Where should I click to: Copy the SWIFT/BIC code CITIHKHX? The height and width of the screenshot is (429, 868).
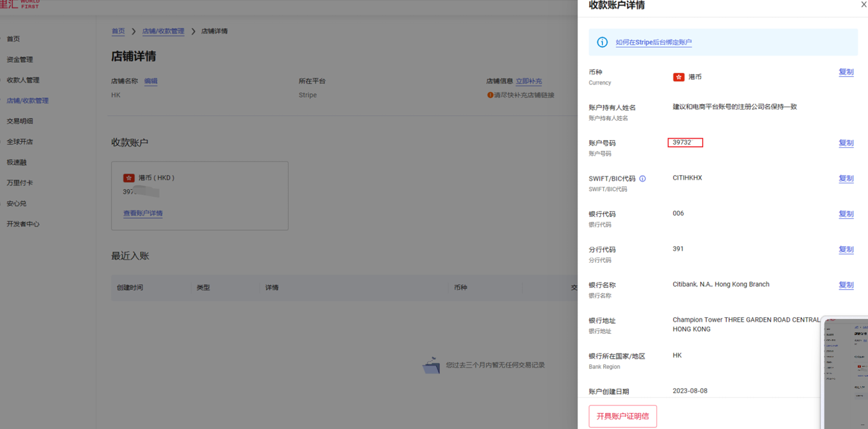click(846, 179)
